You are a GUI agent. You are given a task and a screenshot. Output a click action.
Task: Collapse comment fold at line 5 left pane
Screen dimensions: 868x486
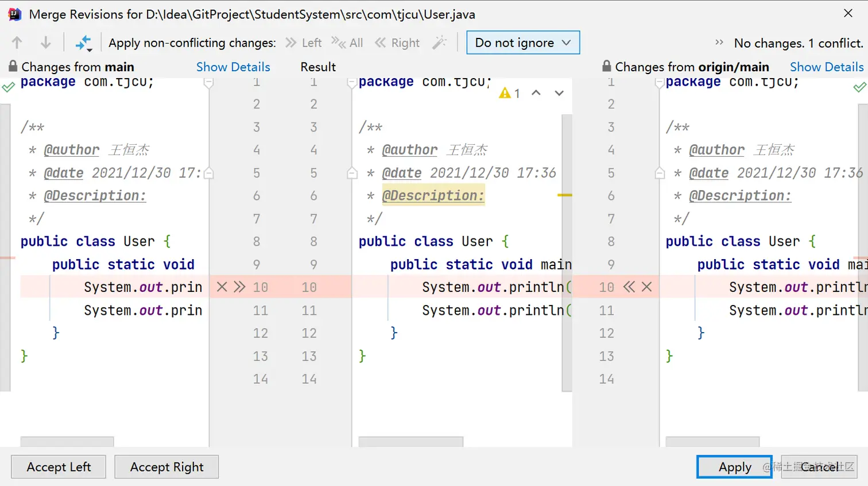[x=209, y=173]
